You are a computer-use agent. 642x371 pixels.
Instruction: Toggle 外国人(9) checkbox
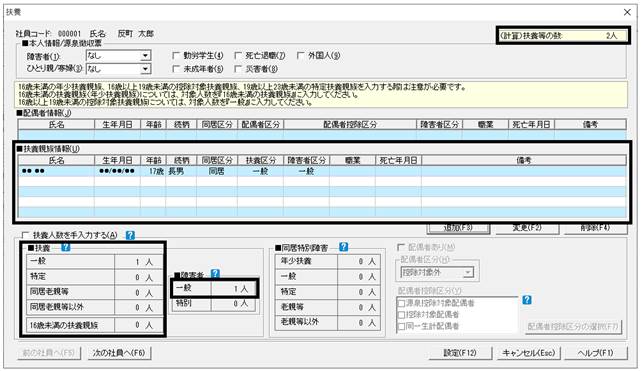[301, 55]
